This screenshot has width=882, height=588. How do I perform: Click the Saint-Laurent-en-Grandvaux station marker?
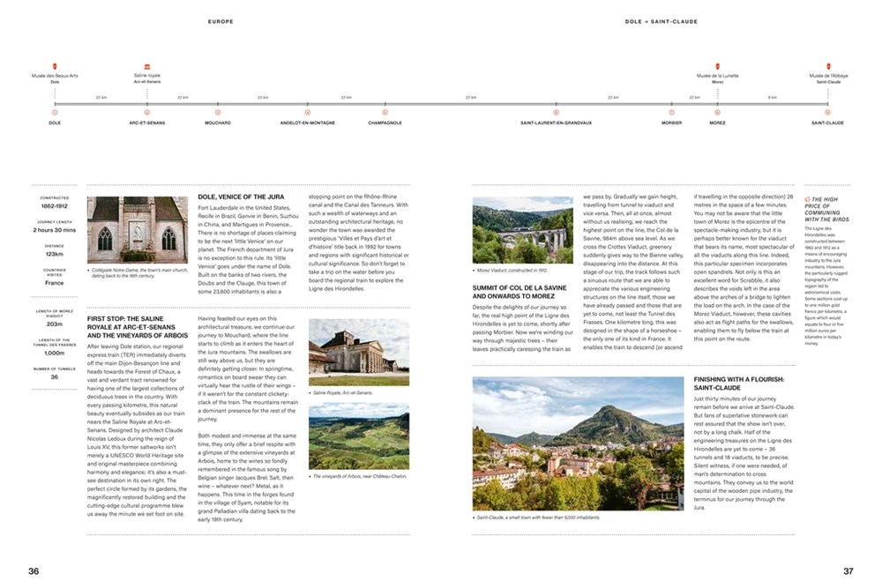(556, 113)
